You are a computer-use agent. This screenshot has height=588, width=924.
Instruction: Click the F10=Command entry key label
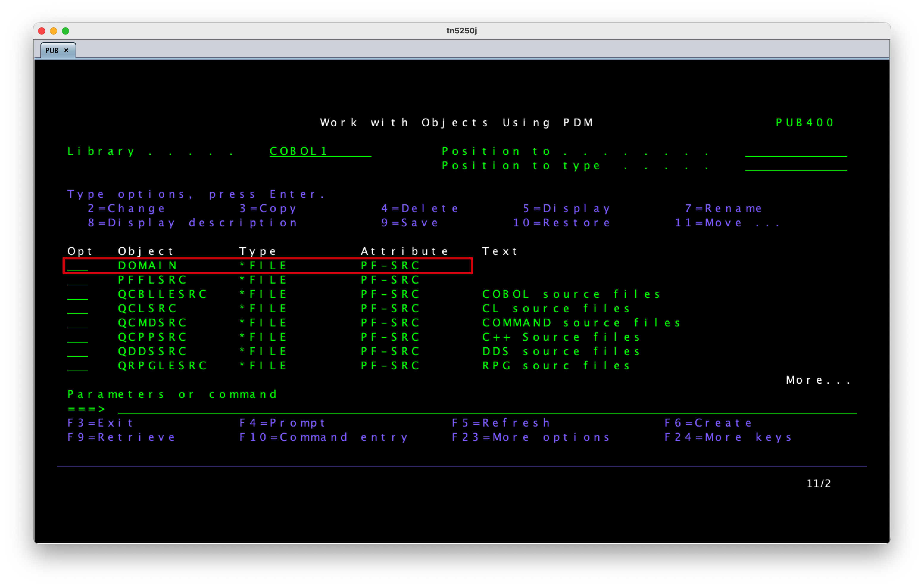pyautogui.click(x=324, y=437)
